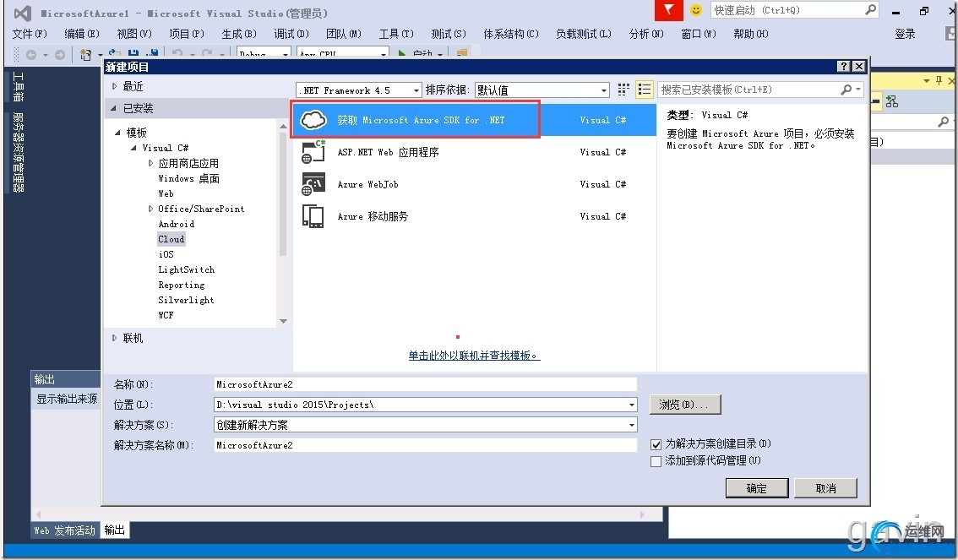Open the 调试 menu
This screenshot has width=958, height=560.
pyautogui.click(x=291, y=34)
